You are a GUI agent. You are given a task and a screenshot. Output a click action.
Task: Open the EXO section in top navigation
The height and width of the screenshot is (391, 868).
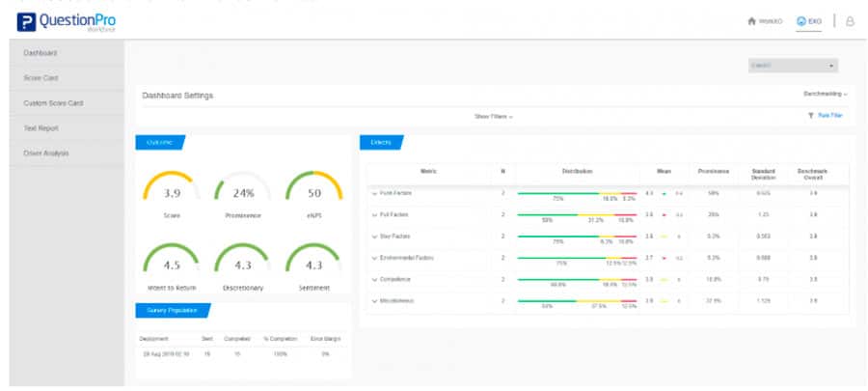click(x=809, y=21)
